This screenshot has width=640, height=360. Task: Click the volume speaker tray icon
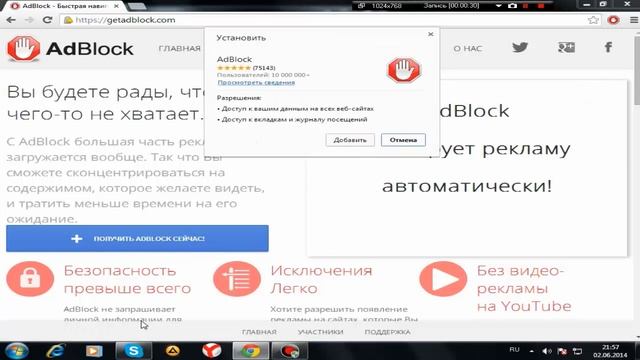(547, 351)
